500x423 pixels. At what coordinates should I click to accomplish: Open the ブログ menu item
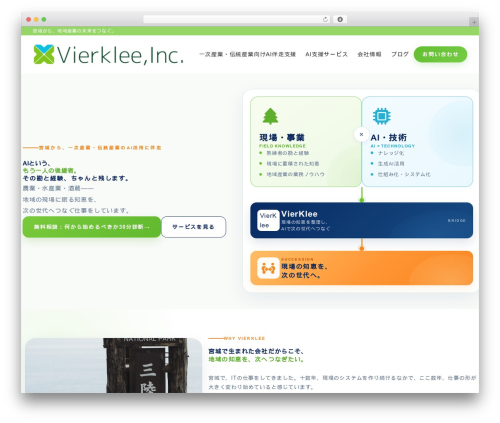pos(400,54)
